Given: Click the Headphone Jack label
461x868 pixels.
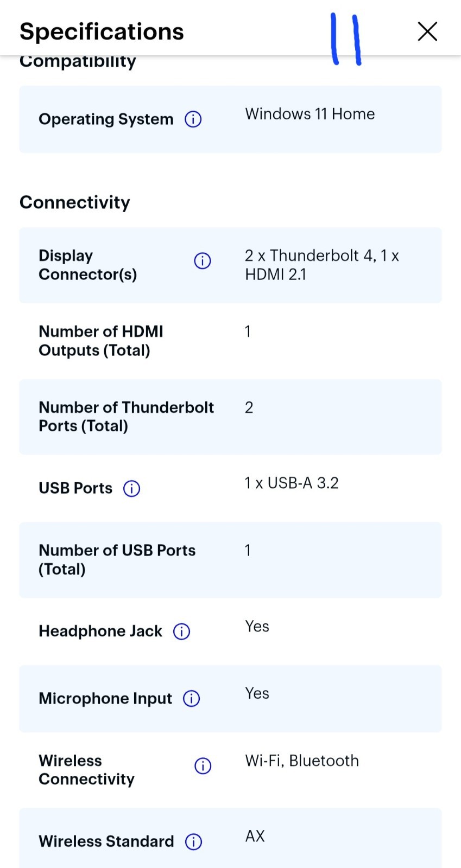Looking at the screenshot, I should 100,631.
